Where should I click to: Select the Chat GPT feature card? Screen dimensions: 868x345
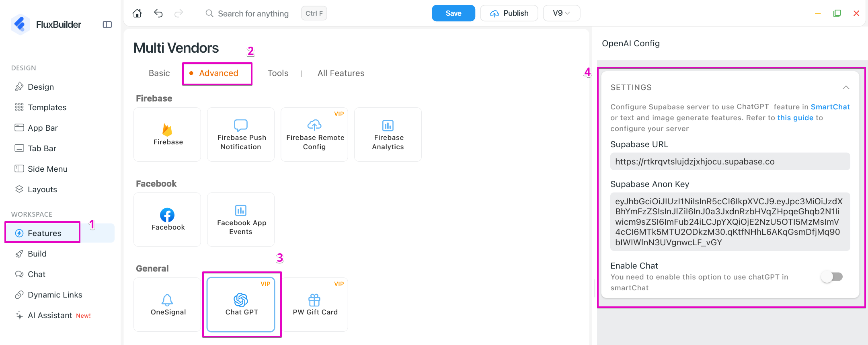(241, 305)
